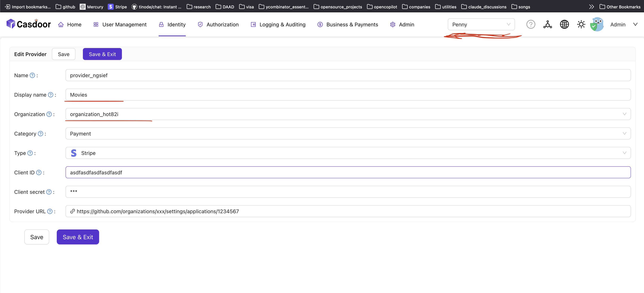Click the help icon next to Name
644x293 pixels.
point(32,75)
